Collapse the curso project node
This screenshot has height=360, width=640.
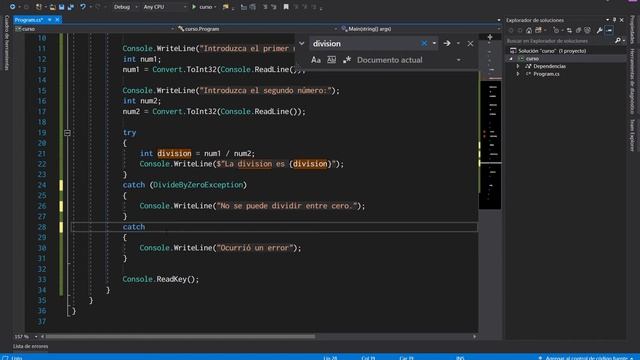tap(510, 59)
